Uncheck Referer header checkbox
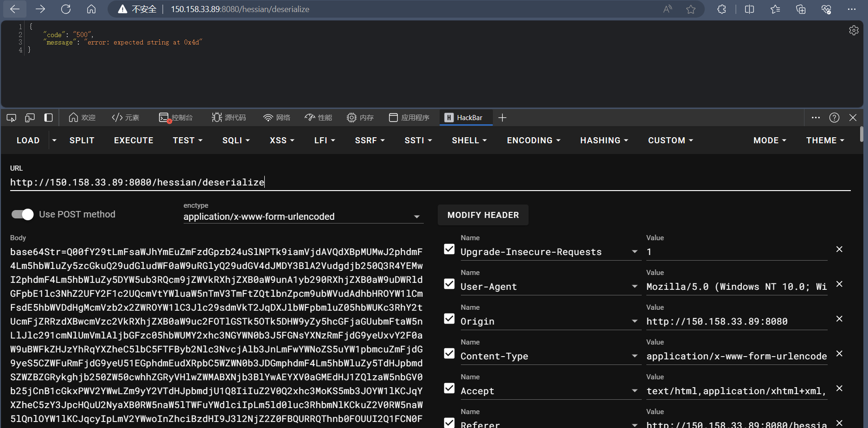This screenshot has height=428, width=868. tap(449, 422)
